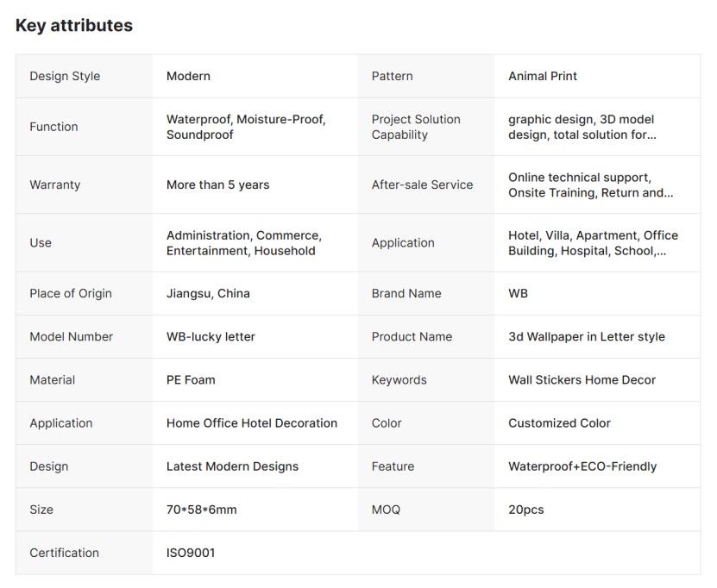Click the '70*58*6mm' size value
The image size is (717, 588).
pyautogui.click(x=201, y=510)
